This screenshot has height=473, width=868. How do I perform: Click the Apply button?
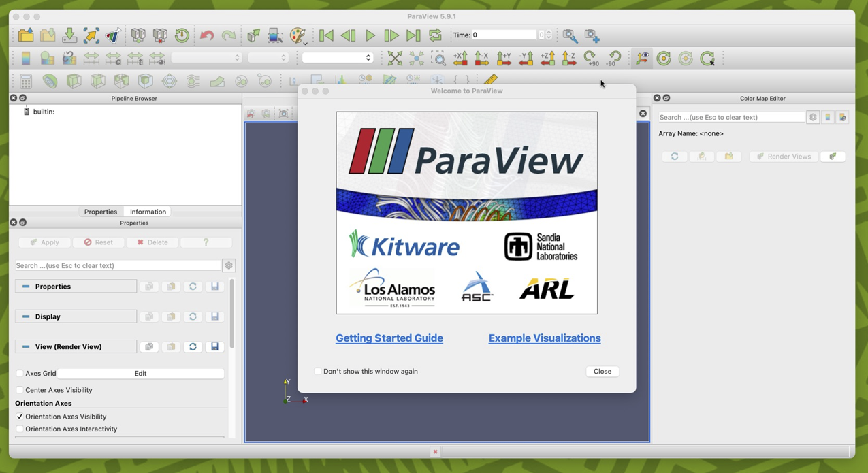[44, 242]
